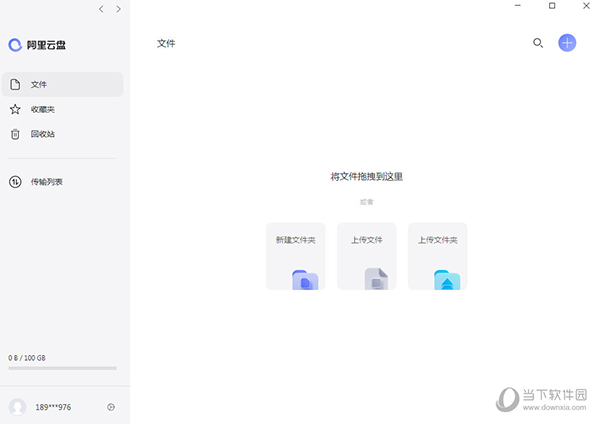Click the 上传文件夹 card
The width and height of the screenshot is (600, 424).
438,256
